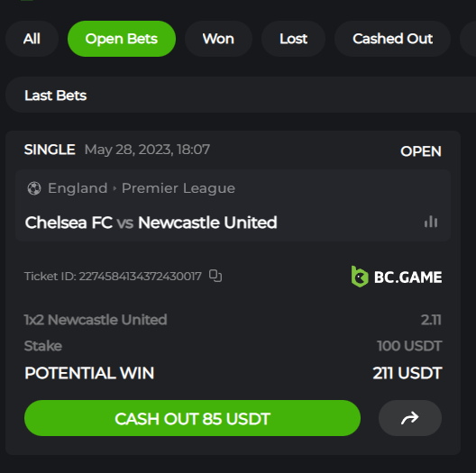Click the 211 USDT potential win
Image resolution: width=476 pixels, height=473 pixels.
click(x=407, y=373)
